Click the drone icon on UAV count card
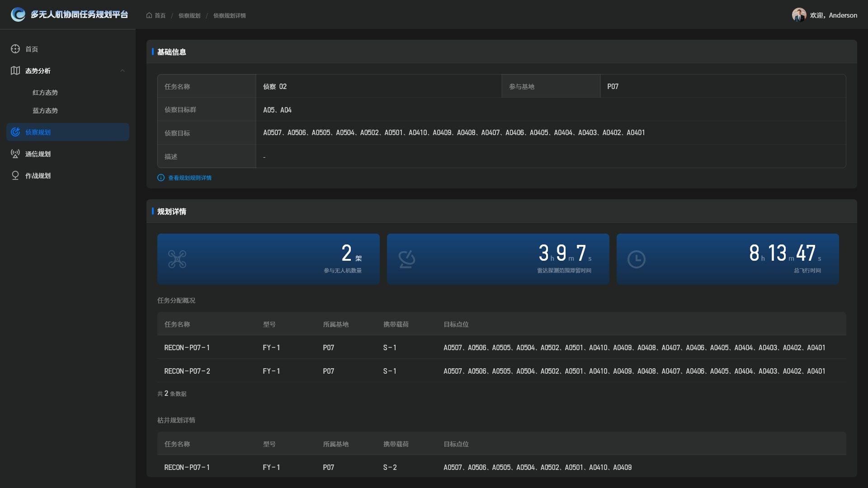 177,259
